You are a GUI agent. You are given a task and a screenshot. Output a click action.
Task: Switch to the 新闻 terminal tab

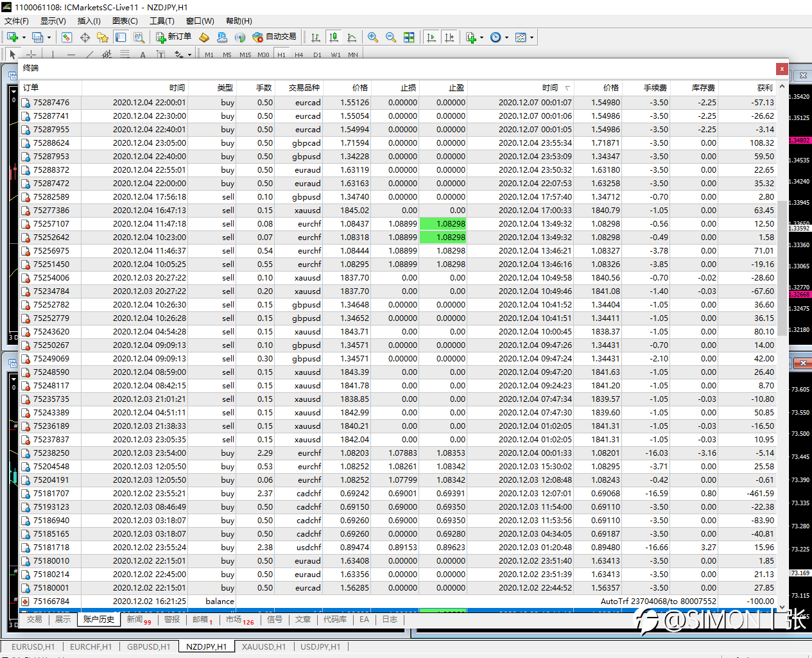tap(139, 619)
